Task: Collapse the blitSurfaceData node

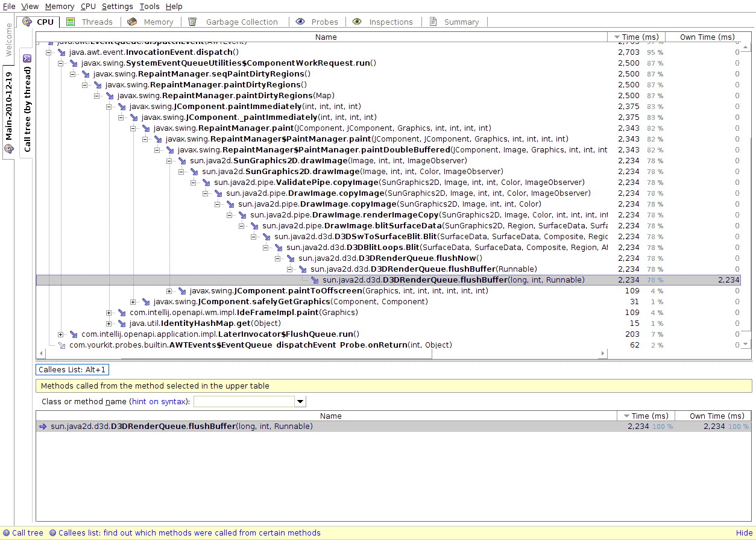Action: coord(242,226)
